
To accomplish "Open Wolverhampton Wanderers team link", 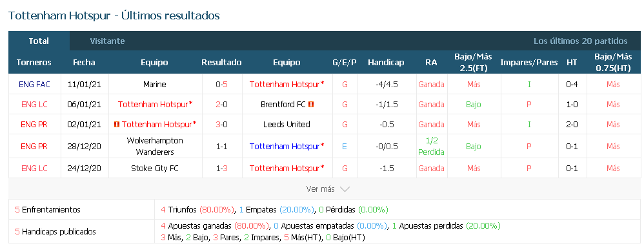I will point(155,147).
